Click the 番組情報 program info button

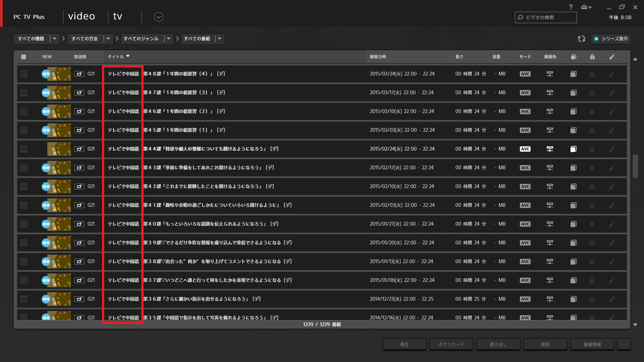tap(592, 344)
